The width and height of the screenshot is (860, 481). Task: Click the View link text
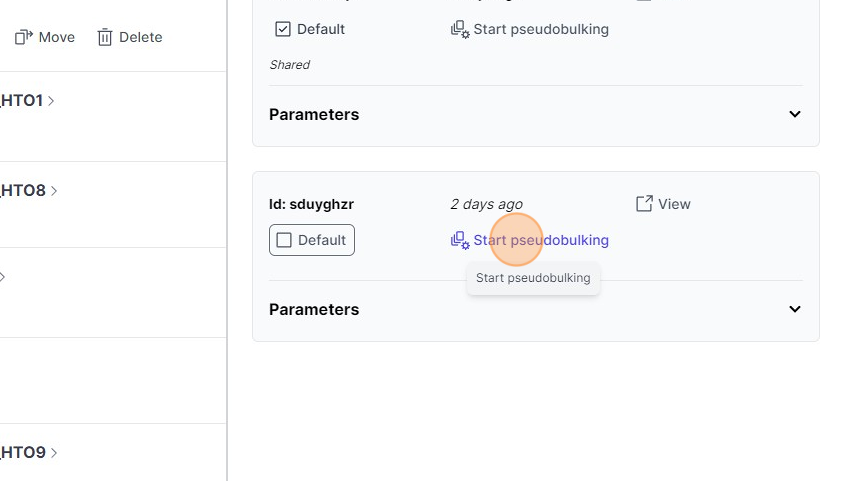tap(674, 204)
